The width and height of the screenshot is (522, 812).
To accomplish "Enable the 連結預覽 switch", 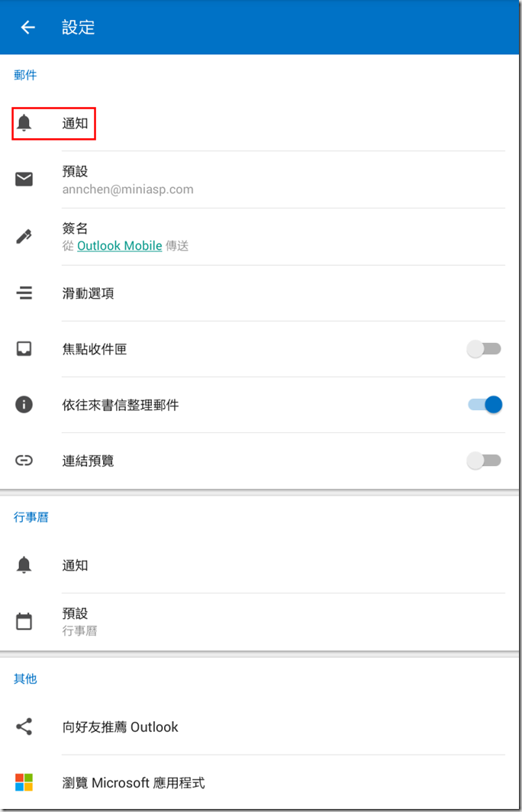I will click(485, 461).
